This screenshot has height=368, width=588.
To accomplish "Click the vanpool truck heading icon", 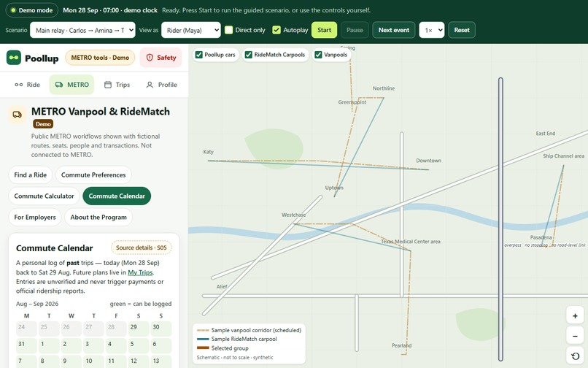I will [x=18, y=115].
